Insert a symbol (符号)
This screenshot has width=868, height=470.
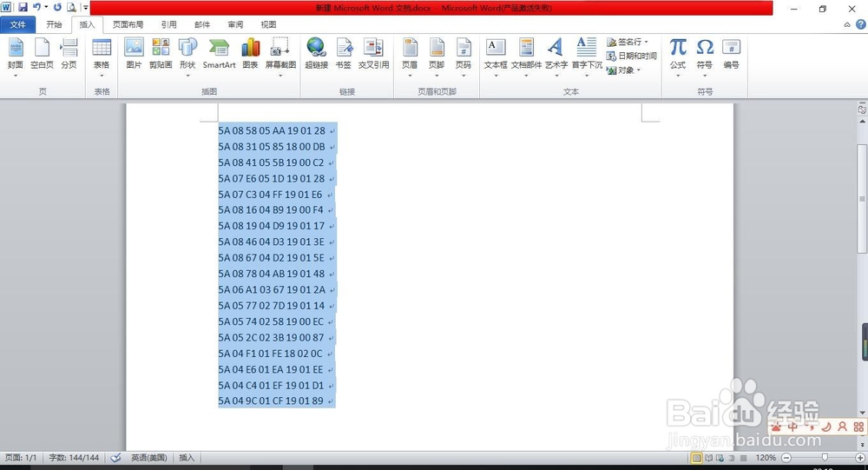(705, 56)
